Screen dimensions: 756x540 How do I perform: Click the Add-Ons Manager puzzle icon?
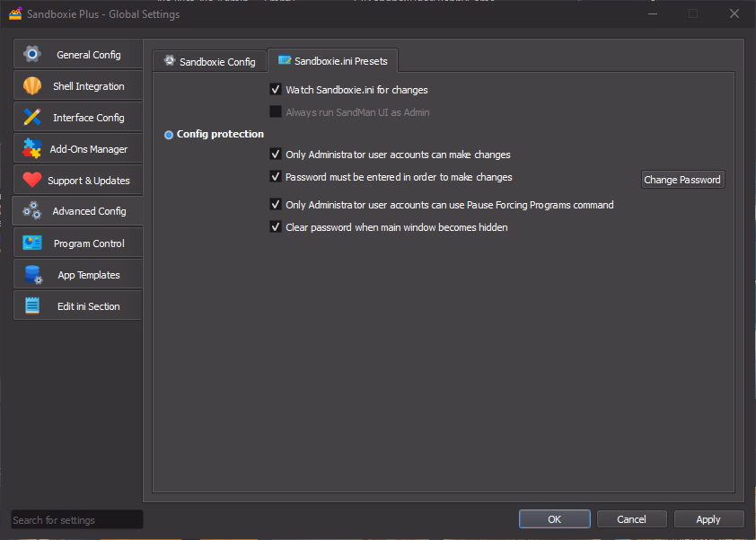[x=32, y=149]
